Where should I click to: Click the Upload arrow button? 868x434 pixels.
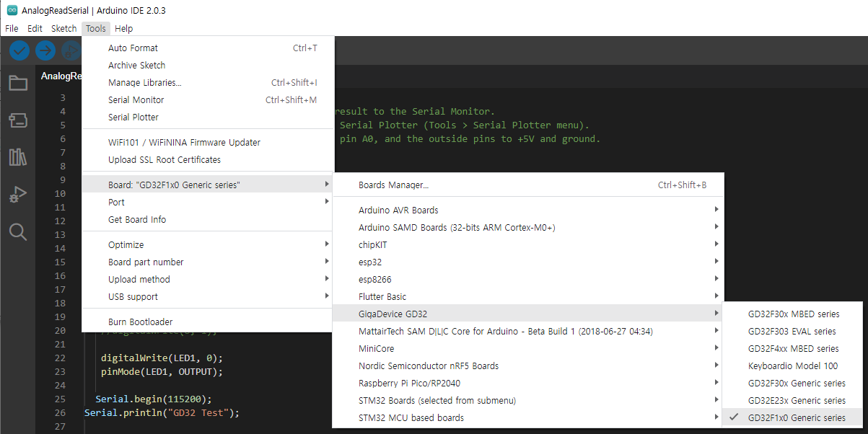[45, 50]
